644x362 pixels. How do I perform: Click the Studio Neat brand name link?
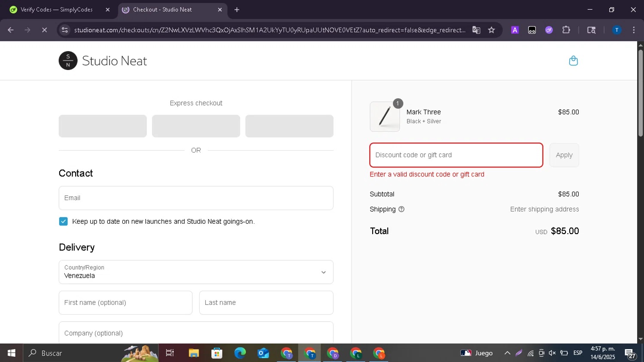tap(115, 61)
